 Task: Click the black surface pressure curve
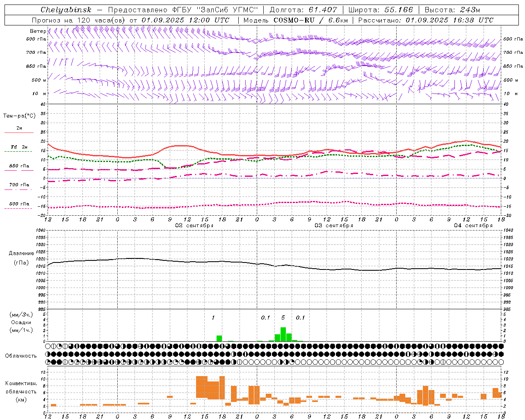click(274, 266)
